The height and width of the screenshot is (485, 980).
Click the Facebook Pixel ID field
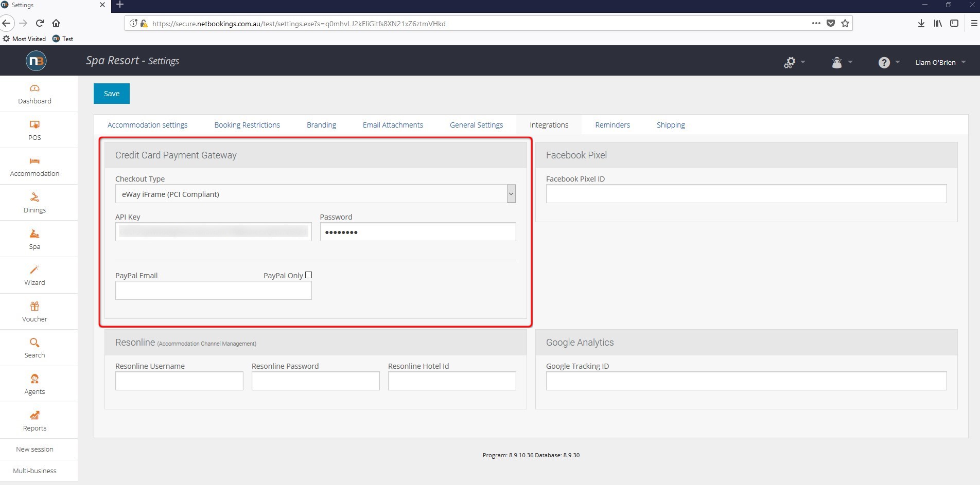click(746, 193)
